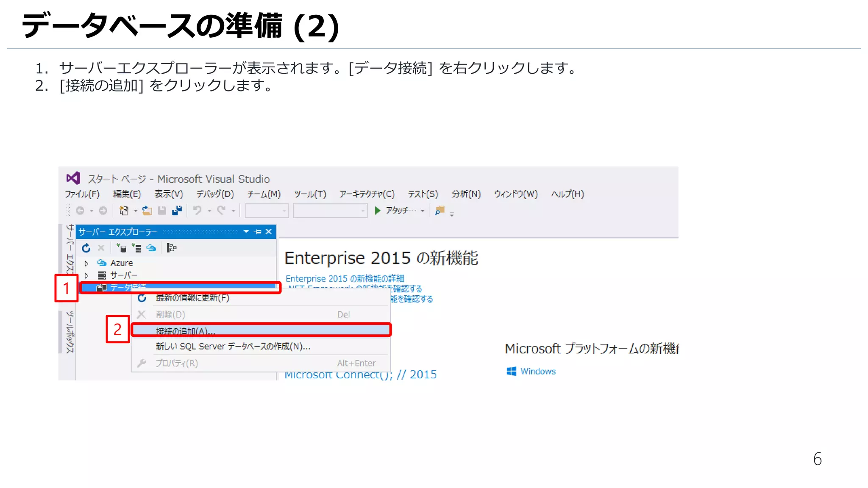This screenshot has width=868, height=488.
Task: Open the ツール(T) menu
Action: click(310, 194)
